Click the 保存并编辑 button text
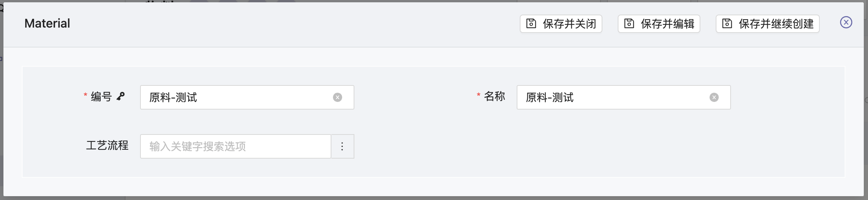 [x=667, y=24]
